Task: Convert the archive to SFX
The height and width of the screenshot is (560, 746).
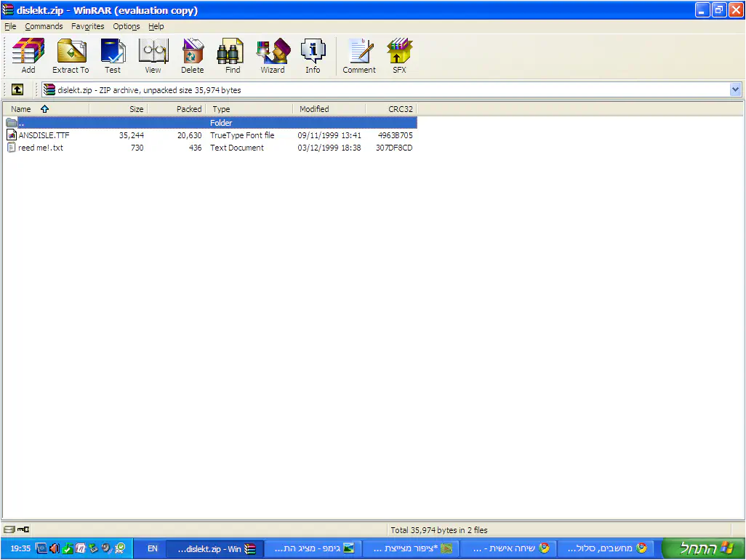Action: pyautogui.click(x=399, y=55)
